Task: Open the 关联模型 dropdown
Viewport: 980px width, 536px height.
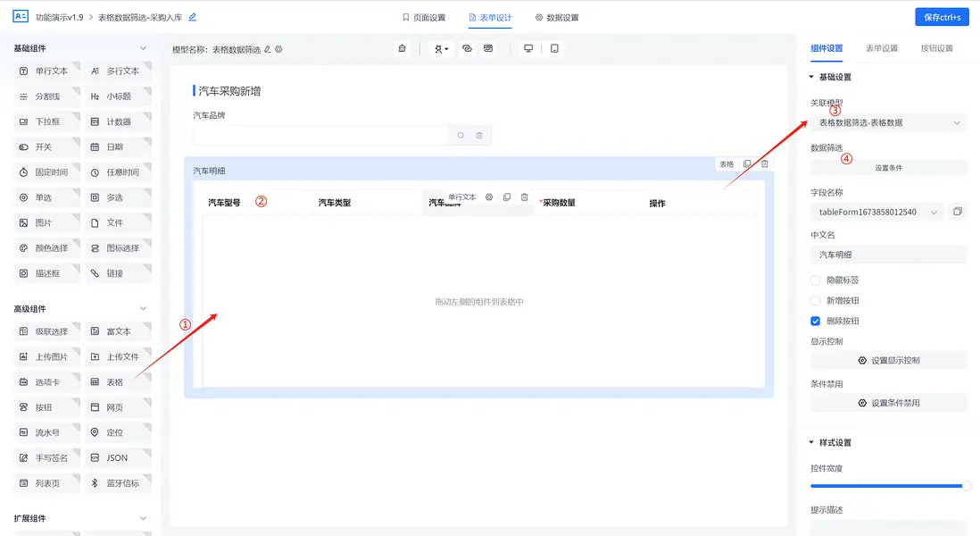Action: [x=888, y=122]
